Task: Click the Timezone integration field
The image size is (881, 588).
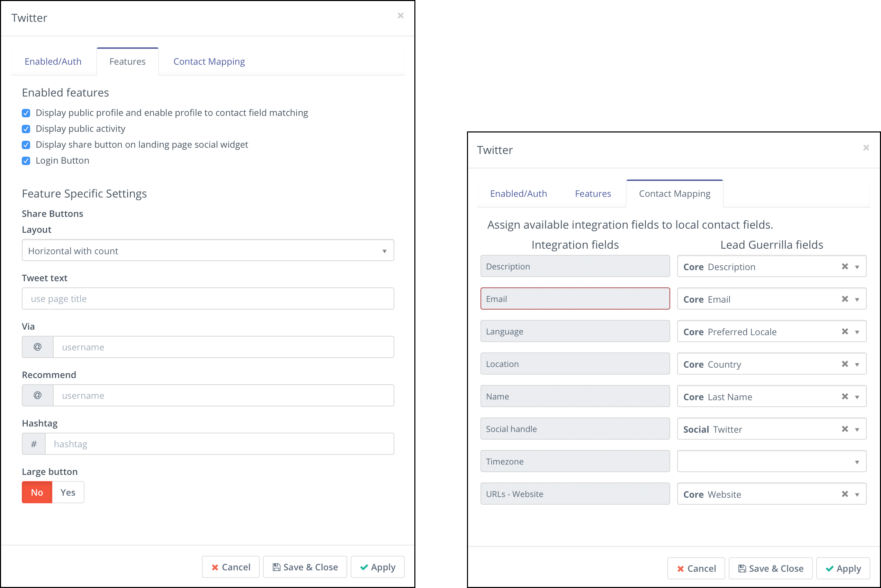Action: [x=575, y=461]
